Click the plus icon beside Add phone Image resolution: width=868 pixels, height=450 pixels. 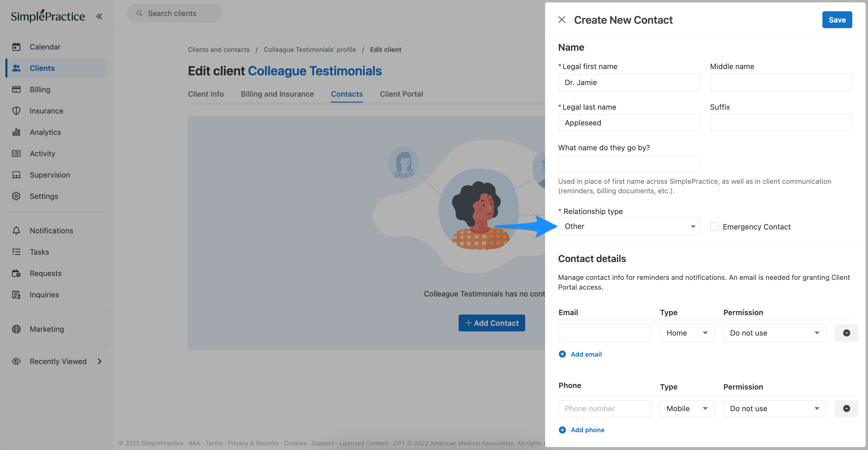(562, 430)
